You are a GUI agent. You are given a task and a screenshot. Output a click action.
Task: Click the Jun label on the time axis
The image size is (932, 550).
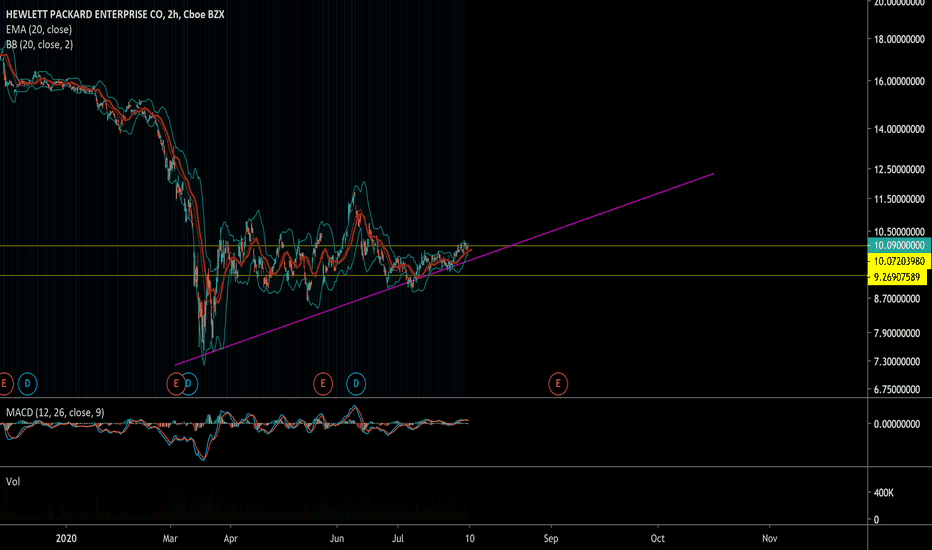(x=337, y=539)
